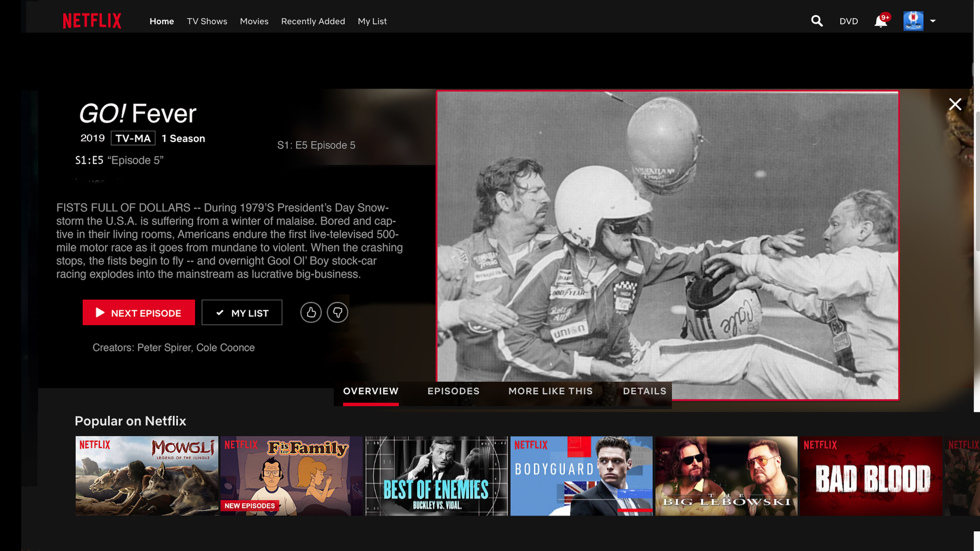Rate show with thumbs up
Image resolution: width=980 pixels, height=551 pixels.
click(x=311, y=313)
